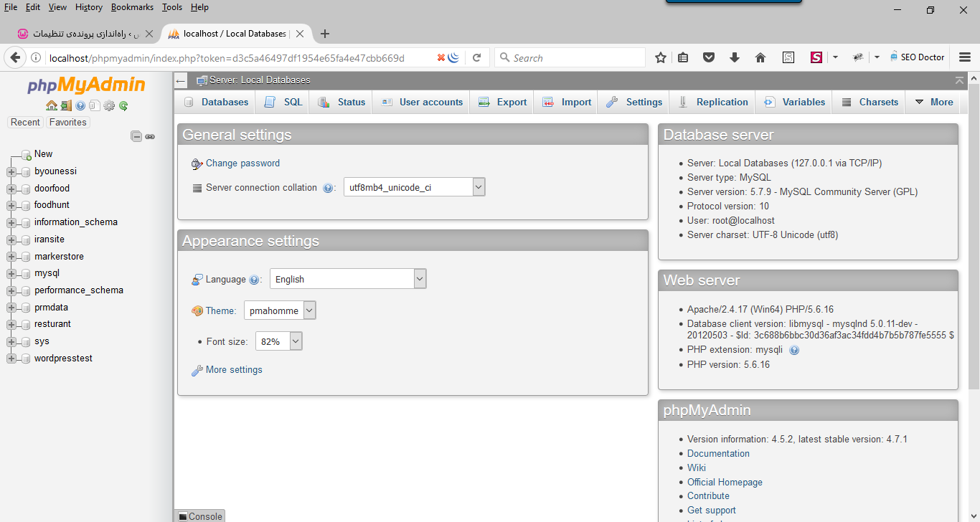
Task: Open navigation panel settings gear
Action: (x=109, y=105)
